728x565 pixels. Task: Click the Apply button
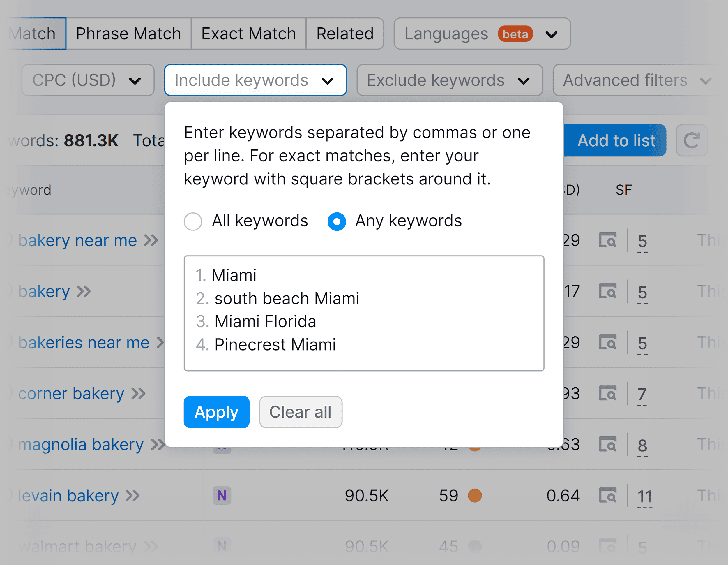(x=216, y=411)
